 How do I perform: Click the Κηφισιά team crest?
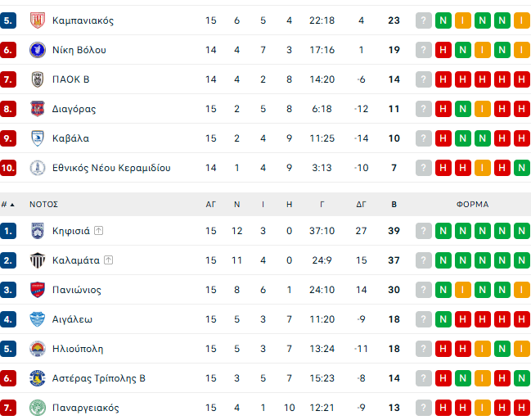tap(37, 231)
